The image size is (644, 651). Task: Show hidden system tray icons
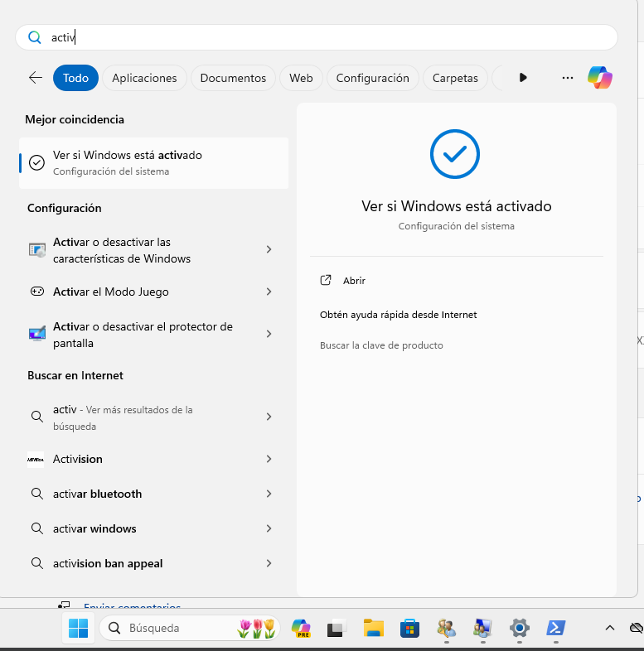pos(610,629)
